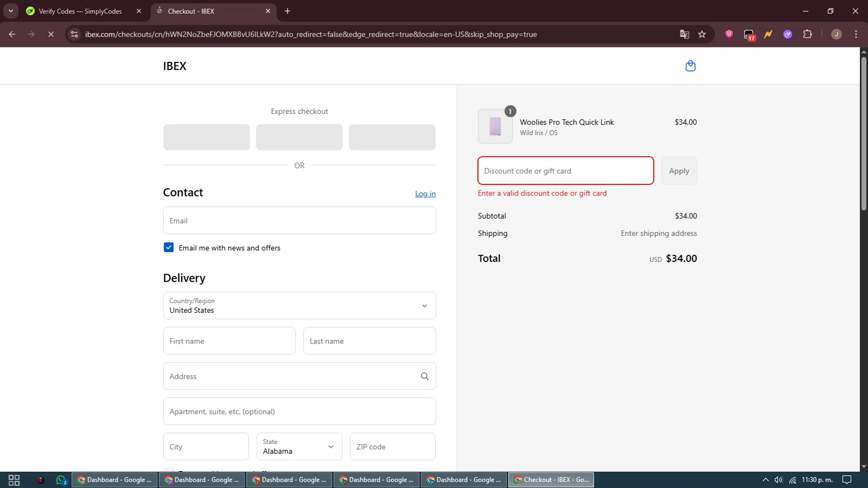Click the address search magnifier icon
868x488 pixels.
425,376
